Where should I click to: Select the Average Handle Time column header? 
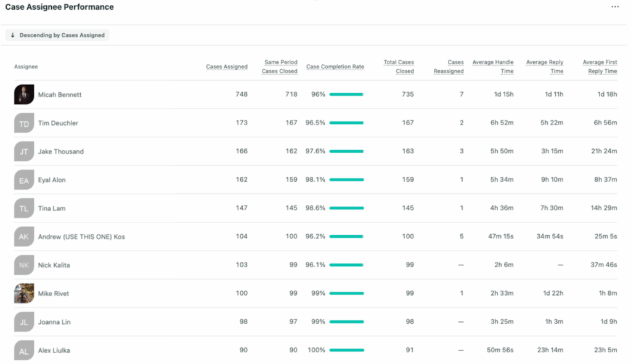[x=493, y=67]
